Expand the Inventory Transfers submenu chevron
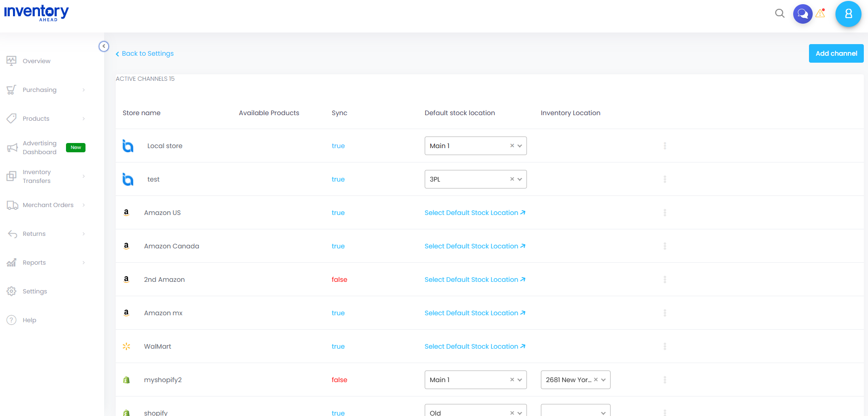This screenshot has height=416, width=868. pos(84,176)
